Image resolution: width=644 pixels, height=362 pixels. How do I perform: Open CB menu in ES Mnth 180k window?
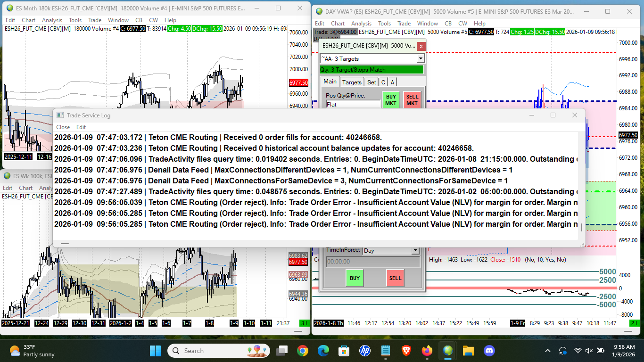139,20
